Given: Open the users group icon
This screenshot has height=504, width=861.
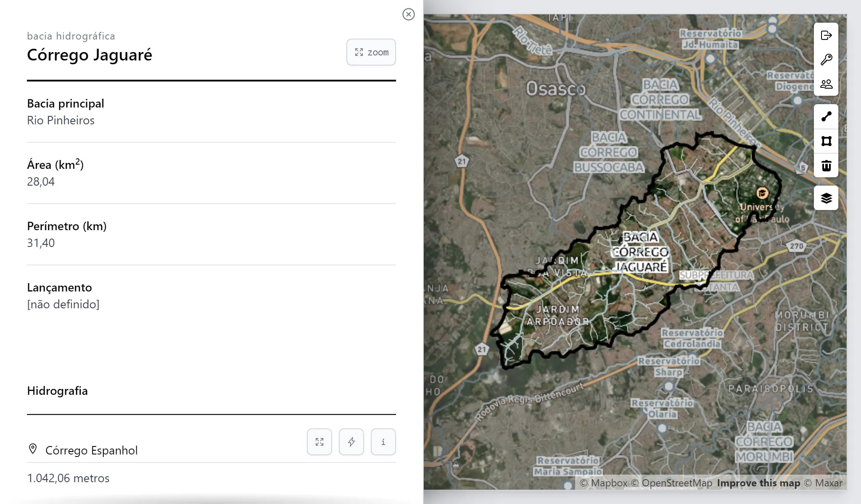Looking at the screenshot, I should click(x=826, y=84).
